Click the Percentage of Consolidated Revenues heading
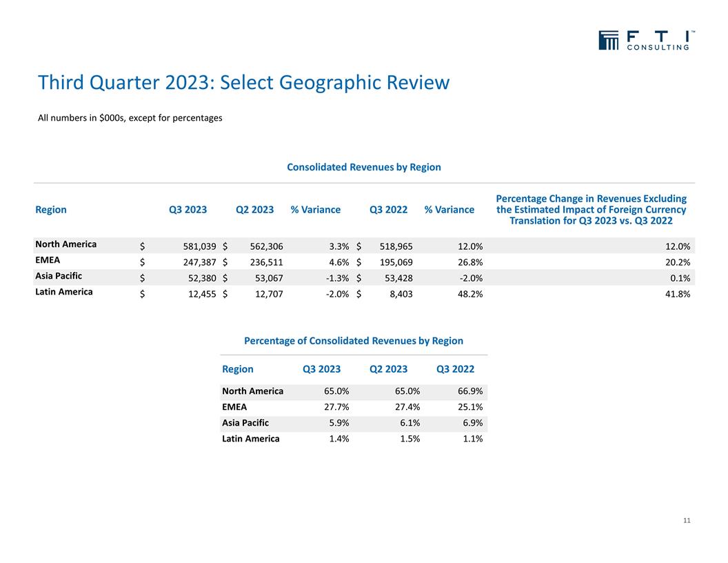728x563 pixels. click(353, 341)
